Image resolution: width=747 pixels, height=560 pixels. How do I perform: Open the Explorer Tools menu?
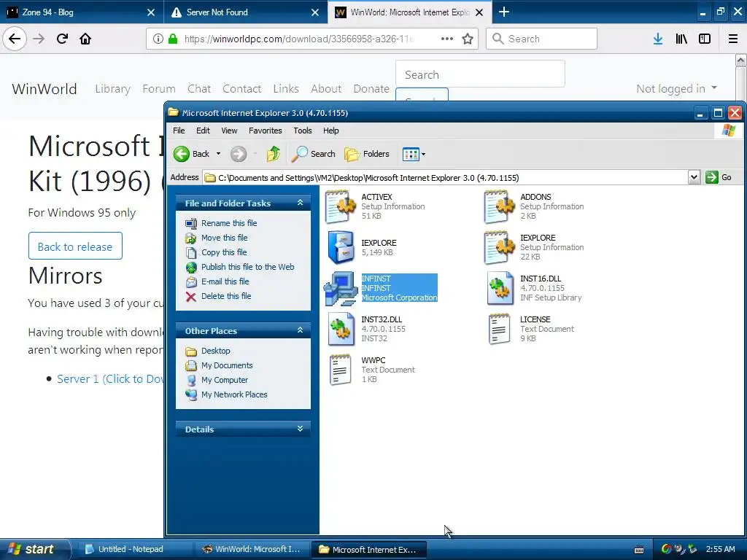pos(303,131)
